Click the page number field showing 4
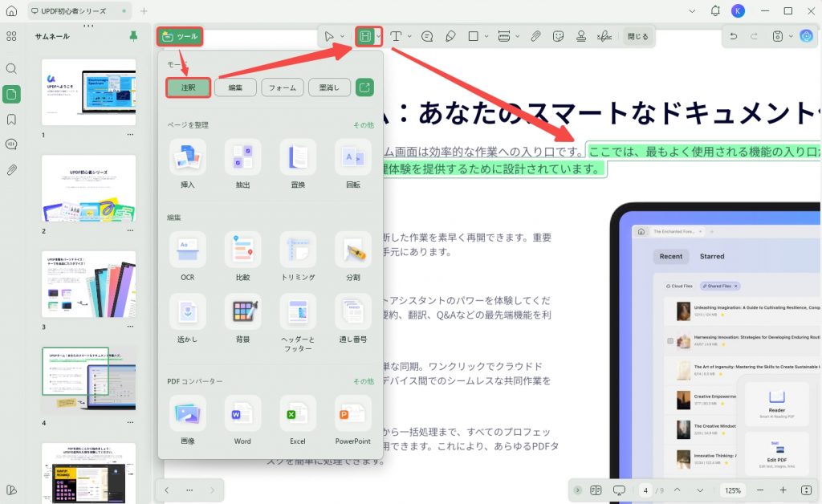Image resolution: width=822 pixels, height=504 pixels. tap(645, 490)
